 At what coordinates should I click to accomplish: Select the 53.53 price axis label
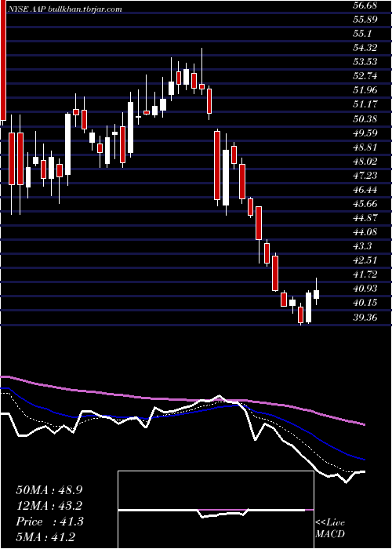click(x=365, y=62)
